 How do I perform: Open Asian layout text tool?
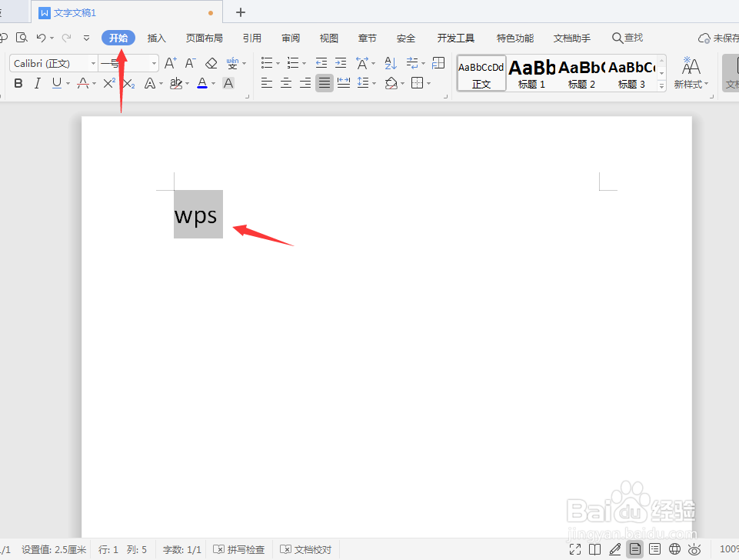pos(362,63)
